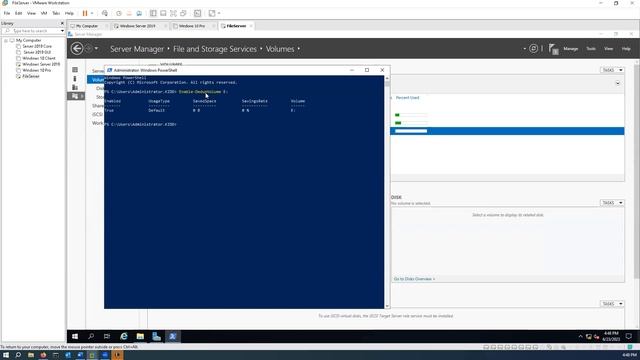Switch to the Windows Server 2019 tab

coord(137,26)
